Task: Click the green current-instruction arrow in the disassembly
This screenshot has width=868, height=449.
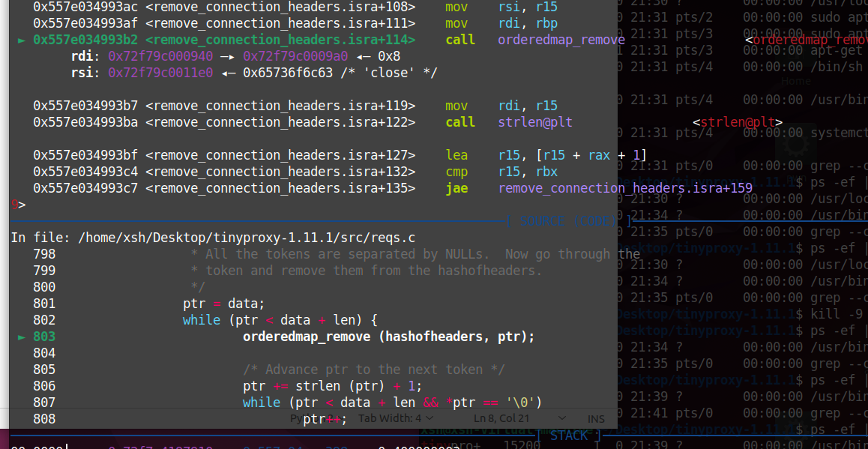Action: click(21, 40)
